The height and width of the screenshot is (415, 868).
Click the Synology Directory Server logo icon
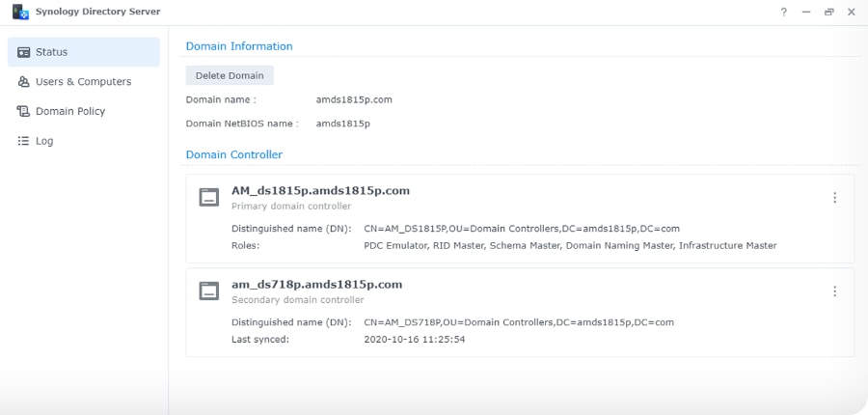coord(19,12)
